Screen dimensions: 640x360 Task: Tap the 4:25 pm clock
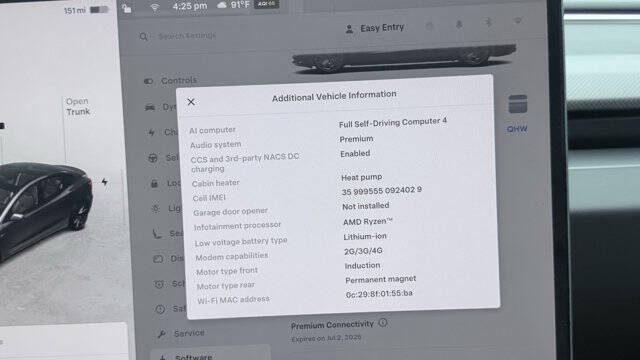[x=190, y=6]
